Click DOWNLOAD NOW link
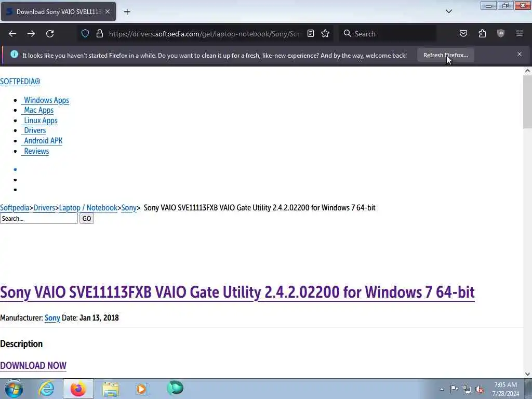The width and height of the screenshot is (532, 399). tap(33, 365)
